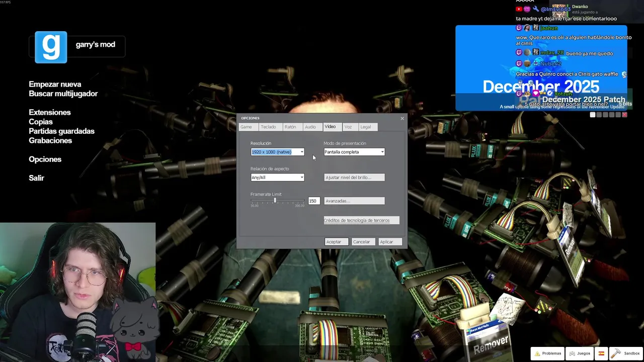
Task: Click the Framerate Limit slider handle
Action: 275,201
